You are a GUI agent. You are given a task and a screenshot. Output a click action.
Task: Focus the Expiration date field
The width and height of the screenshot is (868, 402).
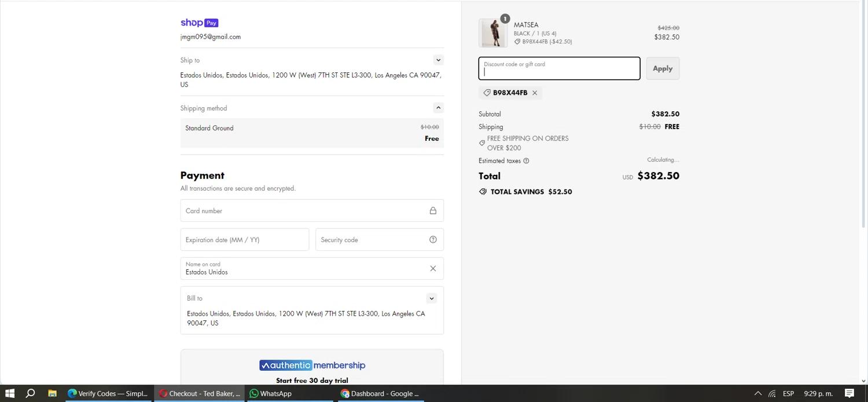pos(245,240)
